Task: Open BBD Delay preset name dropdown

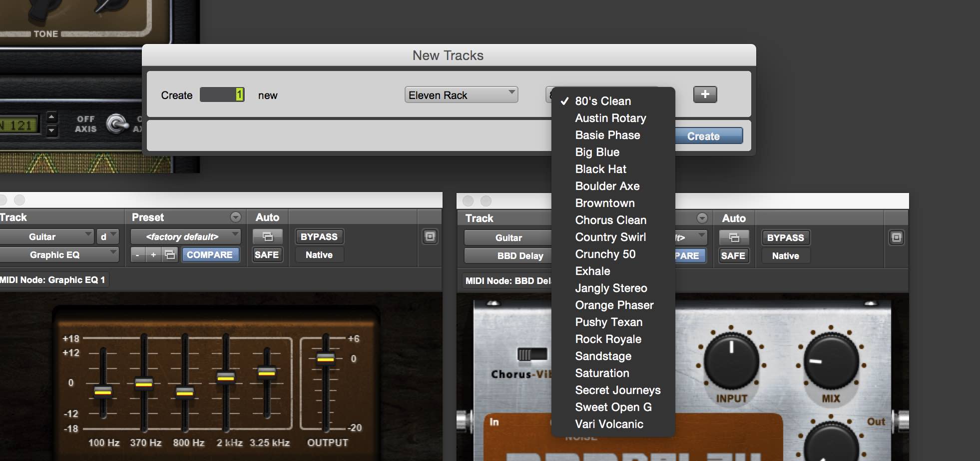Action: coord(691,237)
